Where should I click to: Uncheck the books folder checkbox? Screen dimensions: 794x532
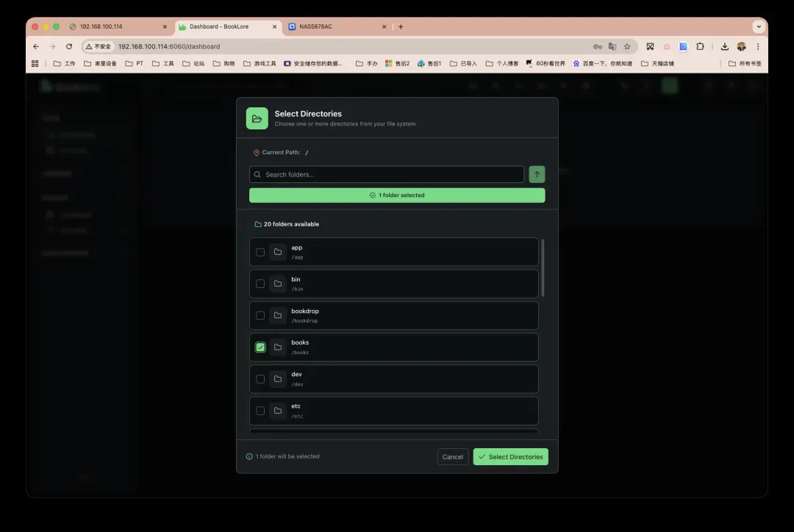[260, 348]
